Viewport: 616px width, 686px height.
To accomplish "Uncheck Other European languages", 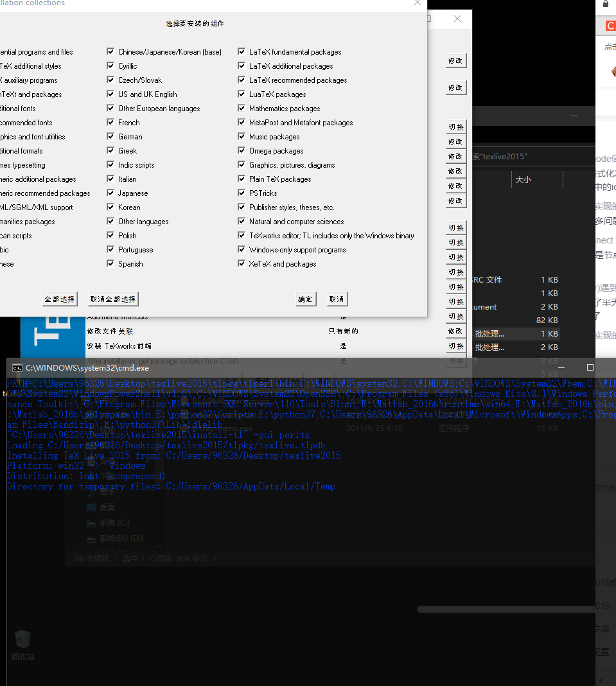I will coord(110,108).
